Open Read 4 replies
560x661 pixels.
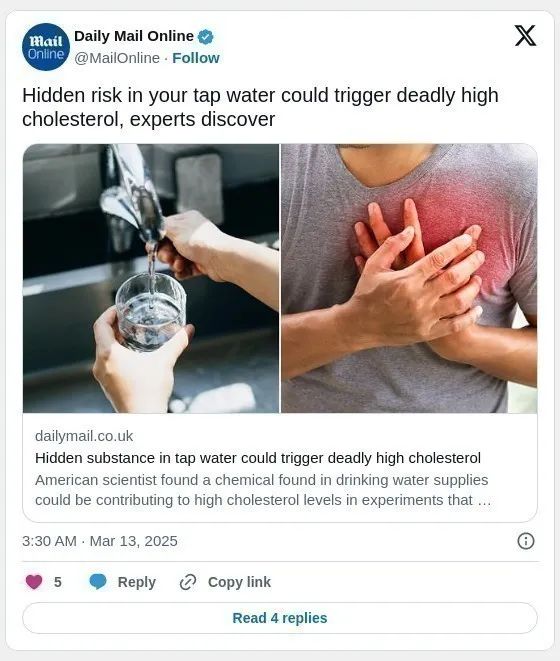[280, 618]
